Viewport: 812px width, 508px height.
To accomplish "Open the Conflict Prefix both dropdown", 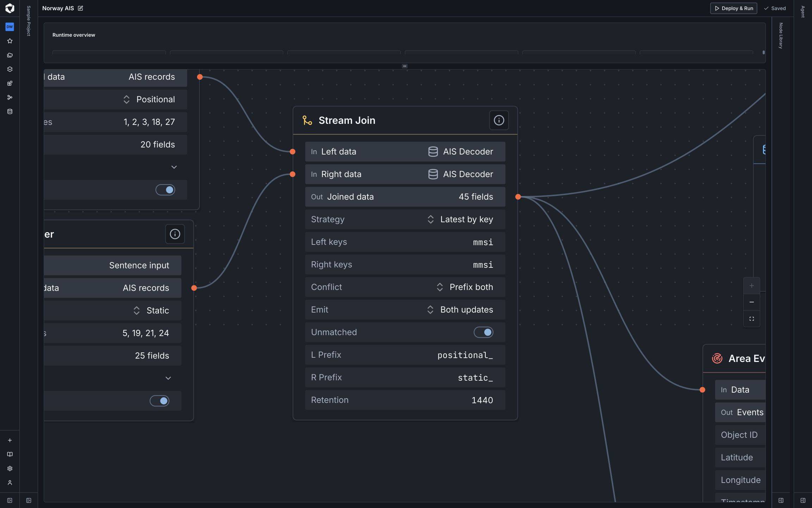I will 405,287.
